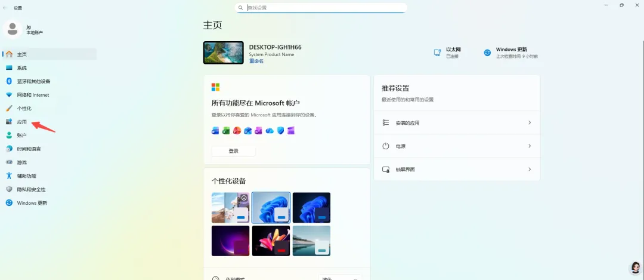This screenshot has width=644, height=280.
Task: Click the person icon for 账户
Action: pos(9,136)
